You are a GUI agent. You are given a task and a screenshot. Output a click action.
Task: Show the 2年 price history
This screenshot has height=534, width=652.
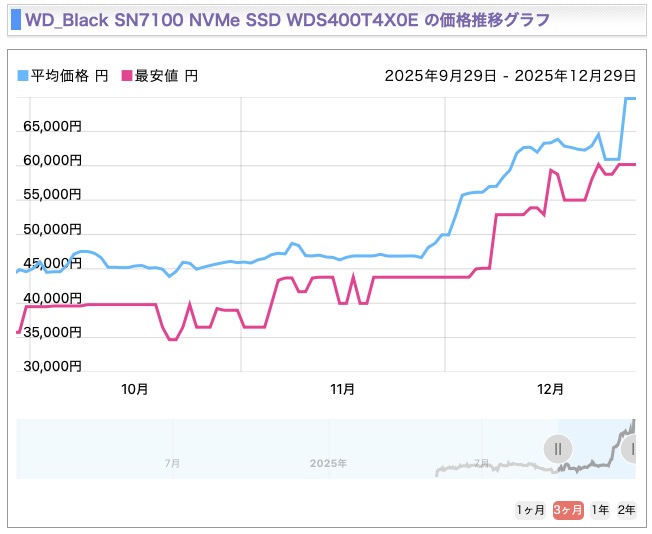pyautogui.click(x=627, y=510)
